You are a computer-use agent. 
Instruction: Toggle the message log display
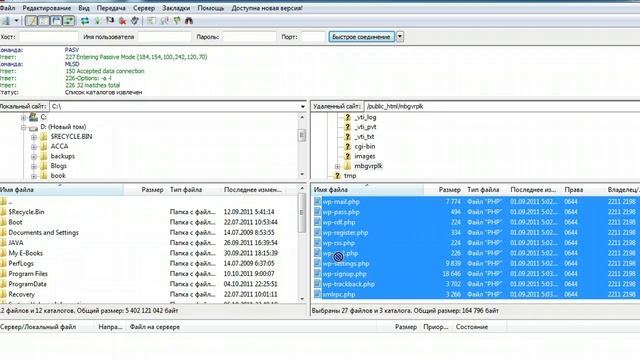coord(31,21)
